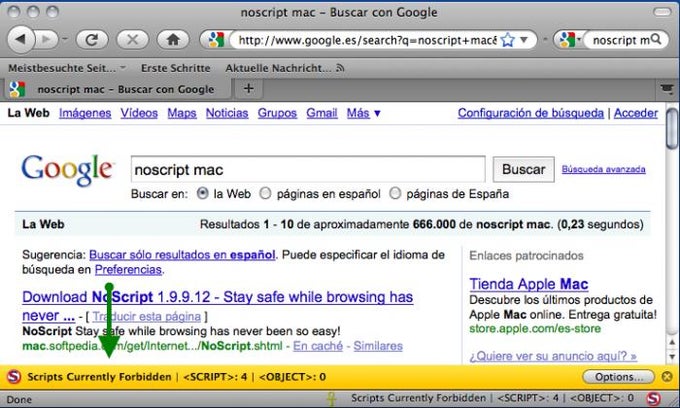Focus the URL address field
This screenshot has width=680, height=408.
click(367, 40)
